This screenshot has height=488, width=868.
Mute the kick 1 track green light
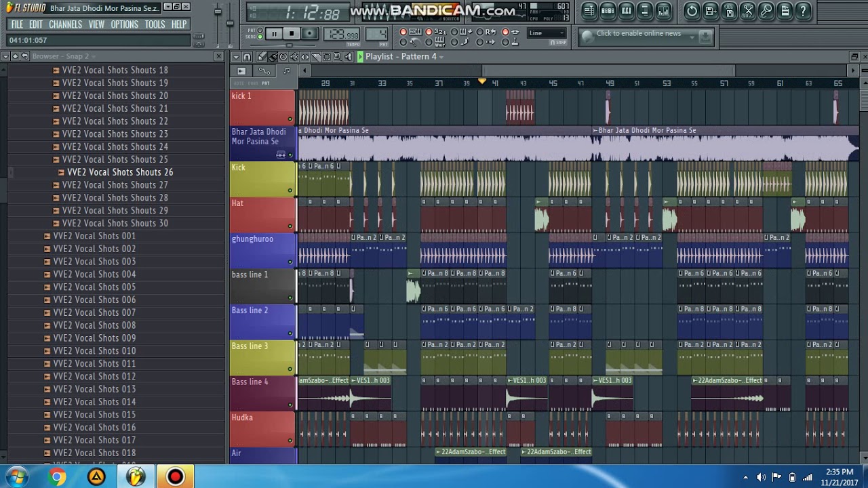pos(290,119)
